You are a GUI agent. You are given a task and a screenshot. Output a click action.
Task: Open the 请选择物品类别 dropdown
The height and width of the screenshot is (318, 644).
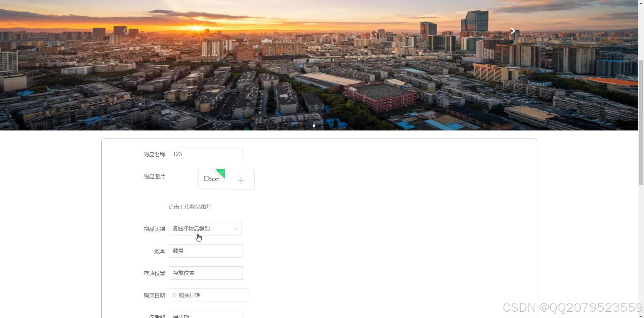205,229
